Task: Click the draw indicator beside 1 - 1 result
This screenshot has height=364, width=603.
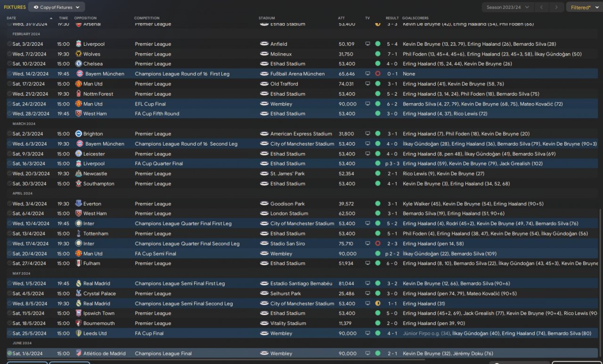Action: click(x=378, y=304)
